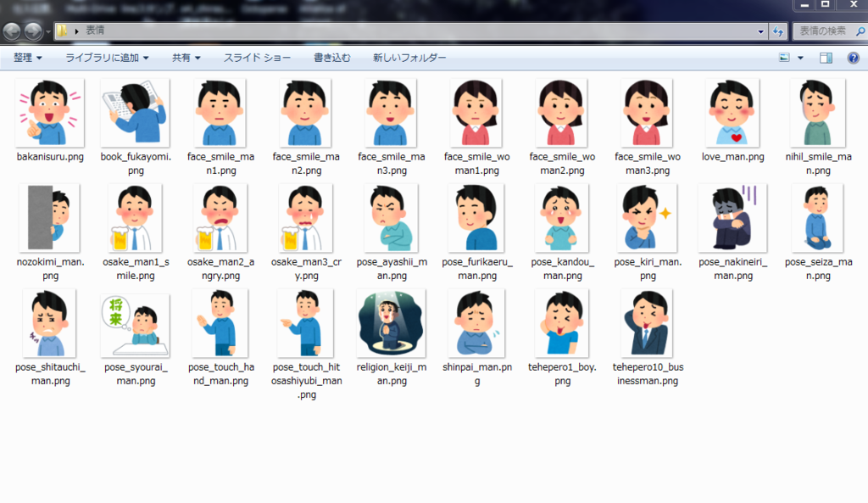Create 新しいフォルダー from the toolbar
Viewport: 868px width, 503px height.
(409, 58)
